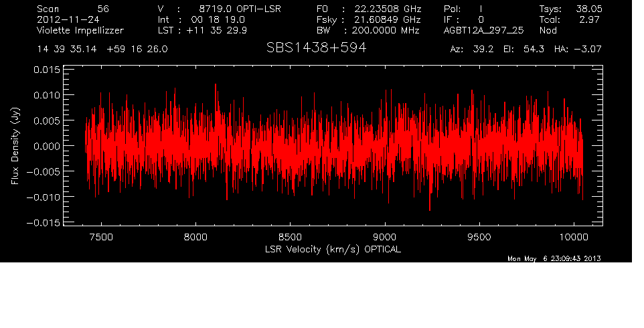Click the 7500 x-axis tick label
The height and width of the screenshot is (328, 644).
coord(101,237)
